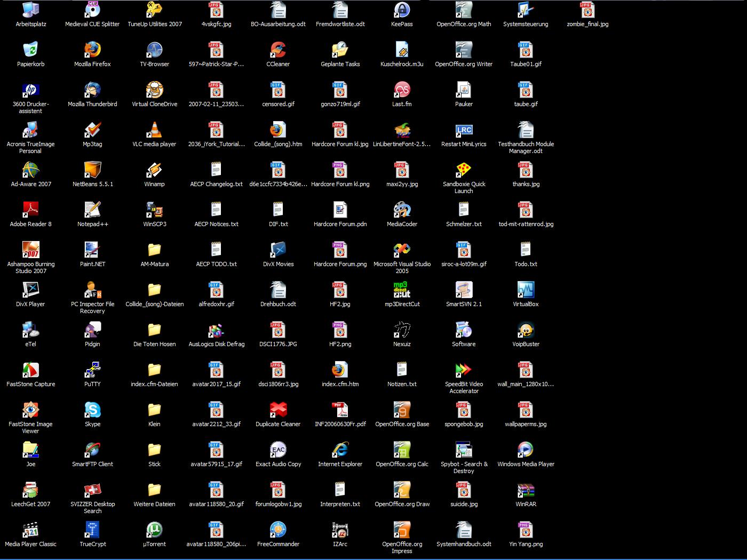This screenshot has height=560, width=747.
Task: Launch Sandboxie Quick Launch
Action: click(x=464, y=170)
